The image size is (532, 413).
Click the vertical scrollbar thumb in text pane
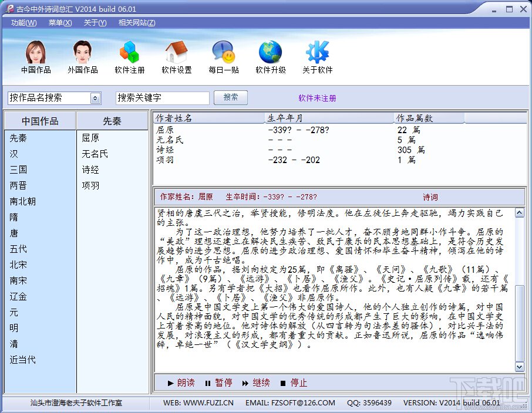520,323
